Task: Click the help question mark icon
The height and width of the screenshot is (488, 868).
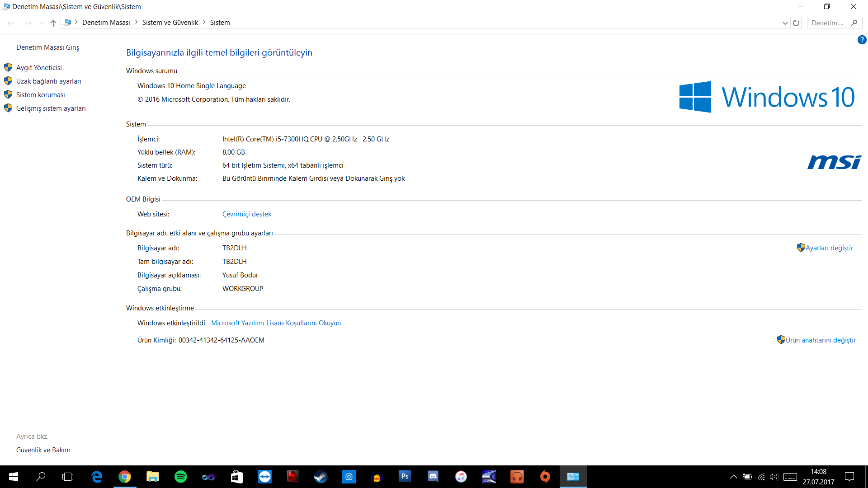Action: tap(862, 40)
